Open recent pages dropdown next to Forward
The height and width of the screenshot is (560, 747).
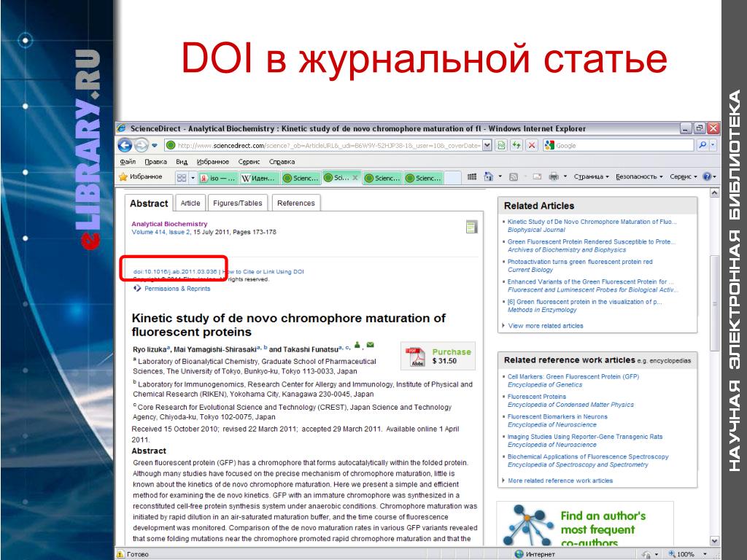[155, 145]
